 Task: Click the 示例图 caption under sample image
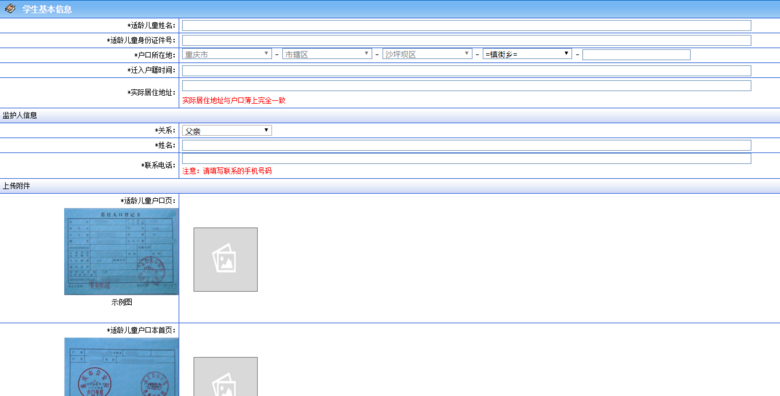click(121, 302)
